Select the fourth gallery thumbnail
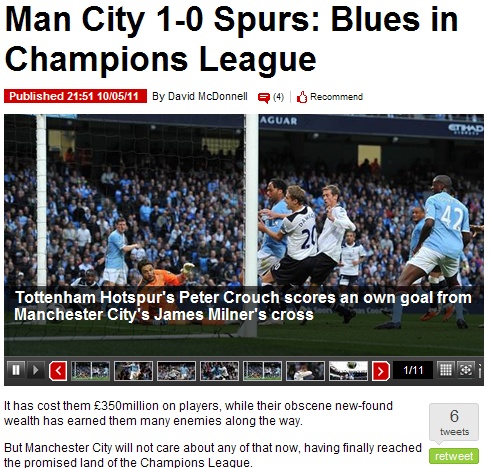This screenshot has height=468, width=490. click(219, 371)
